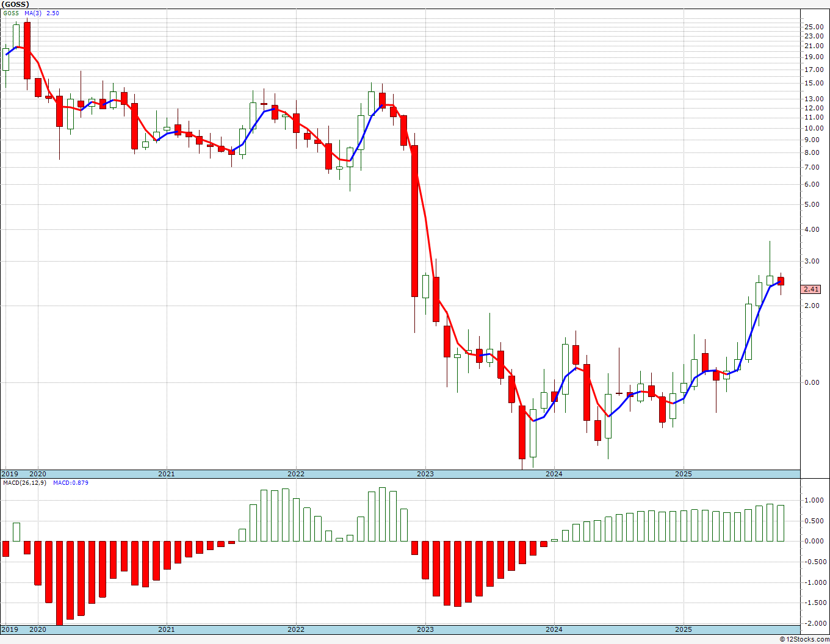Click the 1.000 MACD axis label

815,500
